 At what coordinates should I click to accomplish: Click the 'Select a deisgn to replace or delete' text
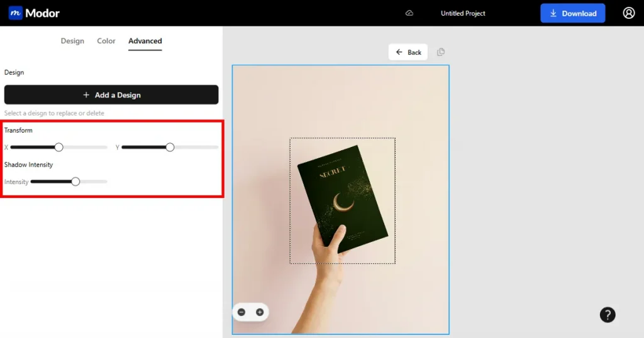54,113
